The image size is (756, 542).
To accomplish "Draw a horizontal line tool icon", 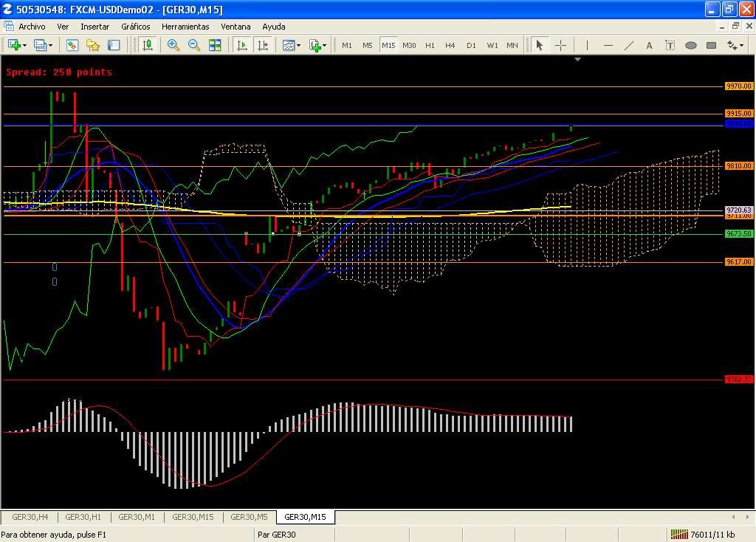I will click(608, 45).
